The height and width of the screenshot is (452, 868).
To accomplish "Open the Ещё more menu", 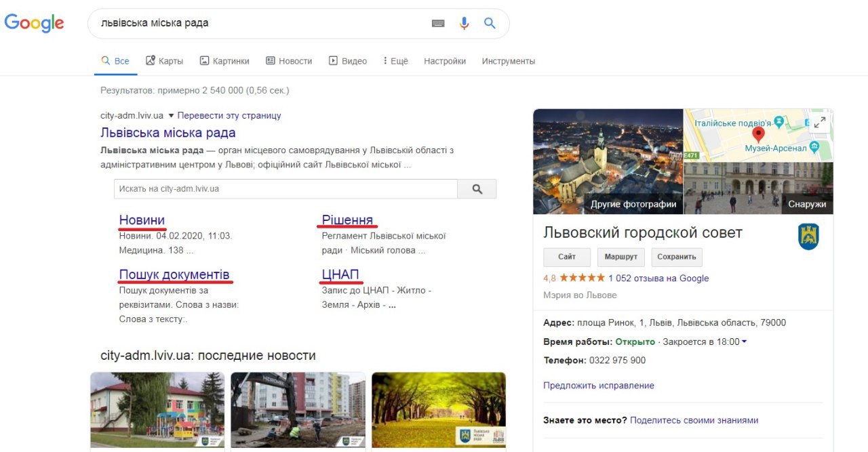I will click(x=395, y=61).
